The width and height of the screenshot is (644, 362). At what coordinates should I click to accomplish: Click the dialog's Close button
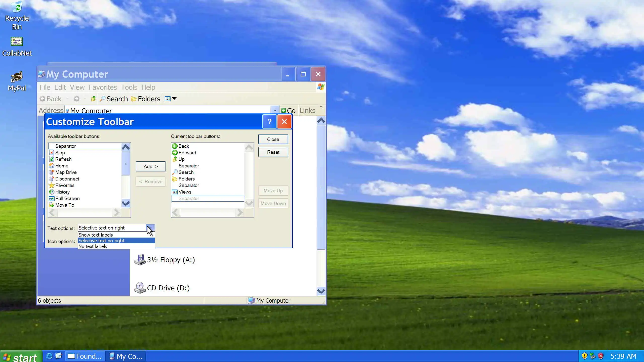273,139
